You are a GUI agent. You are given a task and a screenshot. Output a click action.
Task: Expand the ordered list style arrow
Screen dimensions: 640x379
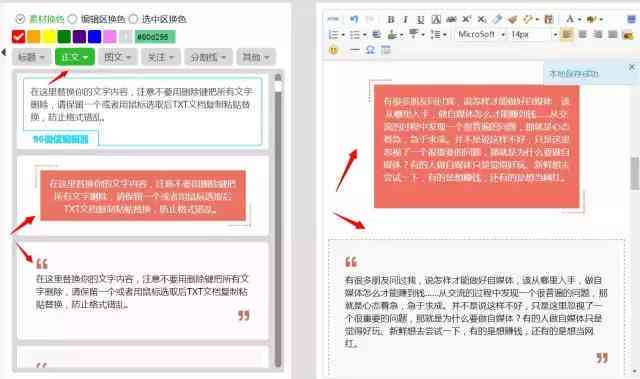343,35
